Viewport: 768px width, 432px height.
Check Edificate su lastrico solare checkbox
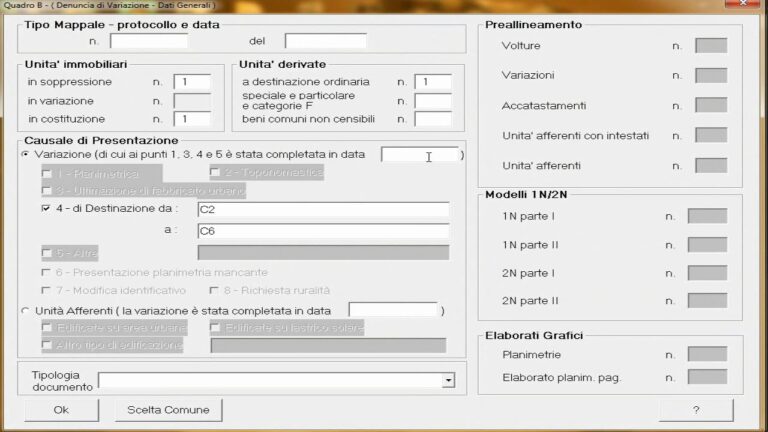coord(215,327)
